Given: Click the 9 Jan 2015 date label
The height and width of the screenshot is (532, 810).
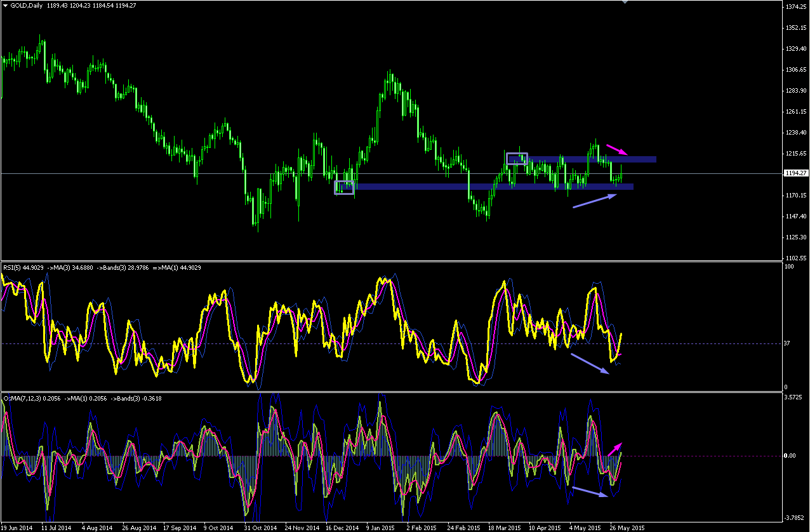Looking at the screenshot, I should coord(382,527).
